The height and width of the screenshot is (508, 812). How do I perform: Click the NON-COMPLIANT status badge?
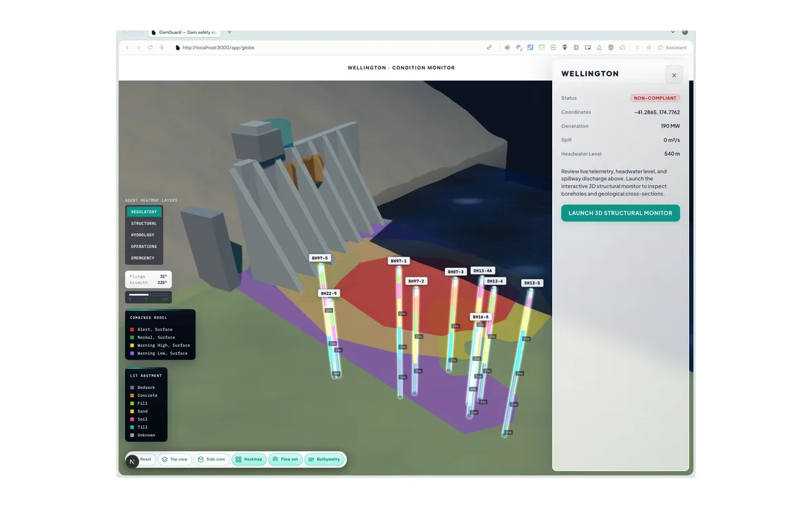[x=654, y=98]
